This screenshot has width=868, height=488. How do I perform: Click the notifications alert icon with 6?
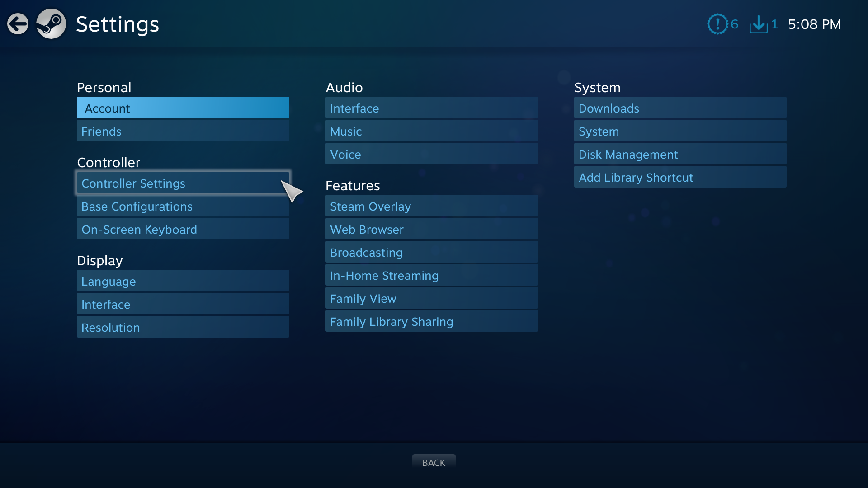click(x=718, y=24)
